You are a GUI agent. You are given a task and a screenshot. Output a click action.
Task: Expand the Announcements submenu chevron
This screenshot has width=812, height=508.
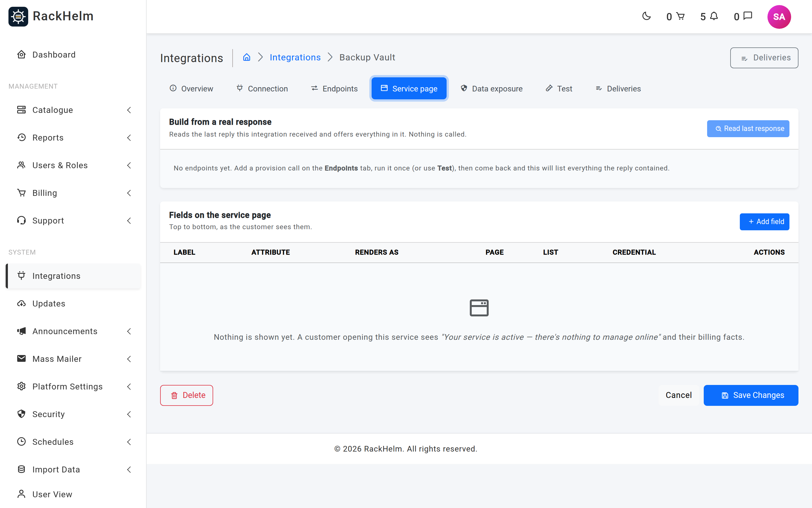pos(129,331)
